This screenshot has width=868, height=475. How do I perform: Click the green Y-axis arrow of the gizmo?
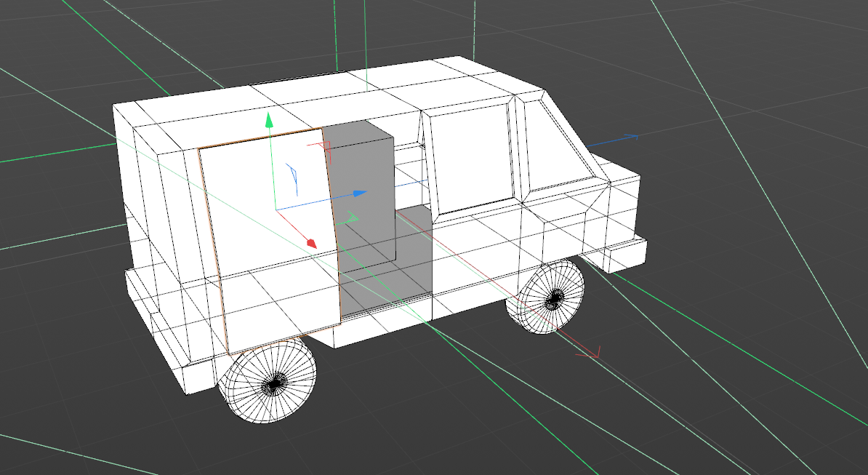tap(269, 120)
